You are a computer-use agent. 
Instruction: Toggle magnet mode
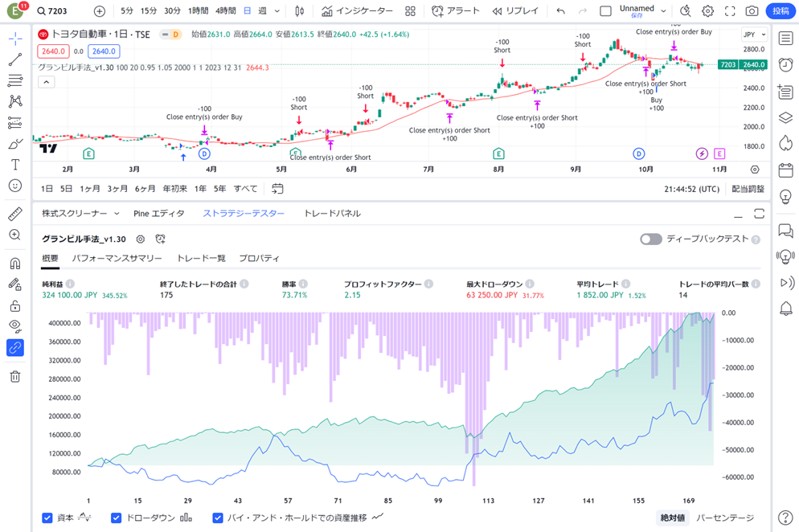(x=15, y=263)
